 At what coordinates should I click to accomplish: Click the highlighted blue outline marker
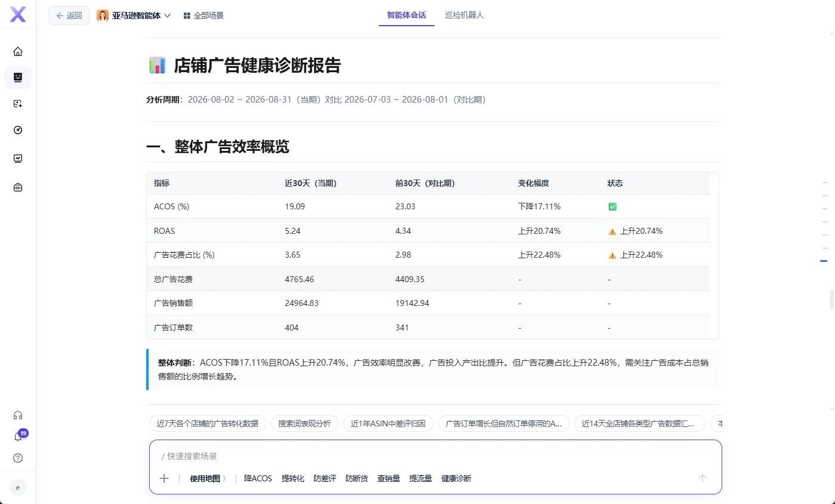824,261
